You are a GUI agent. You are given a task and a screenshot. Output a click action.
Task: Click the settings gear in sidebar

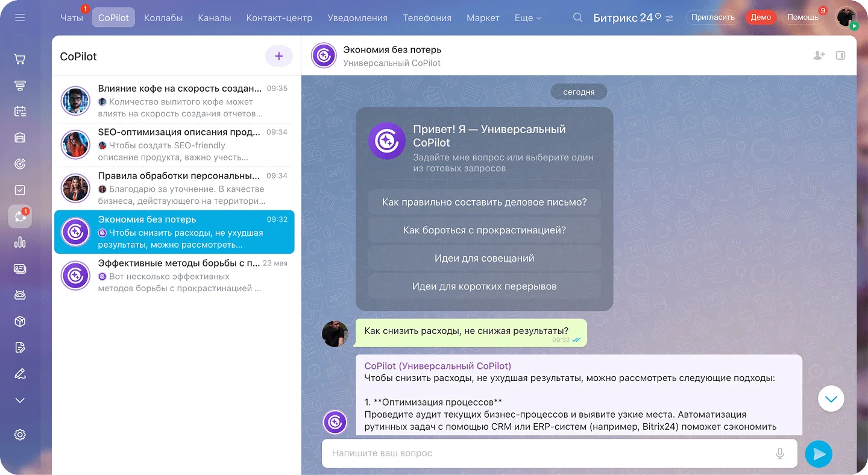(x=20, y=435)
